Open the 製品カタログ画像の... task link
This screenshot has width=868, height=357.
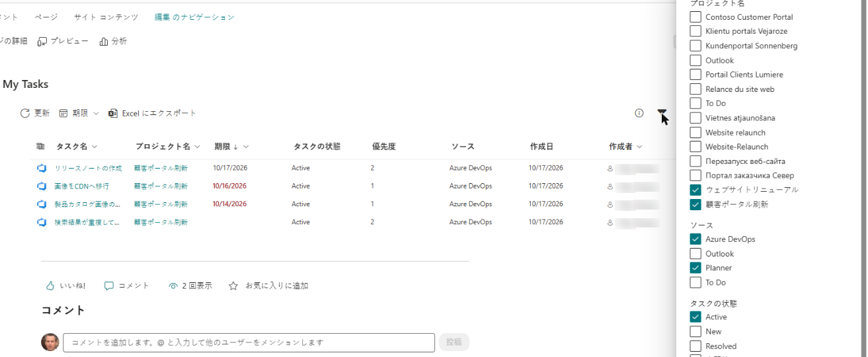click(87, 204)
